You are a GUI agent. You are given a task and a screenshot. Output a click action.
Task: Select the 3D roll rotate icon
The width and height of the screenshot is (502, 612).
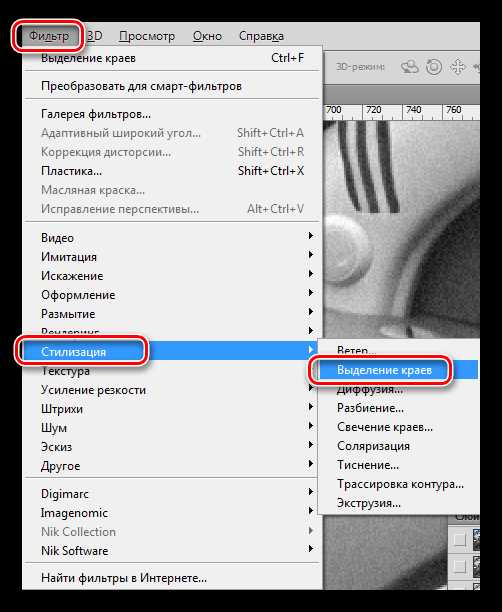pyautogui.click(x=434, y=67)
